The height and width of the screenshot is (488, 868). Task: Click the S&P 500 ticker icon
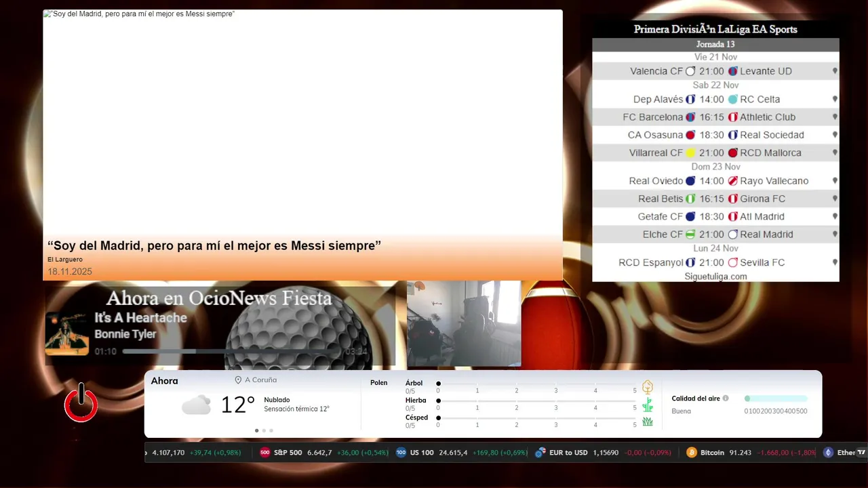pos(265,453)
